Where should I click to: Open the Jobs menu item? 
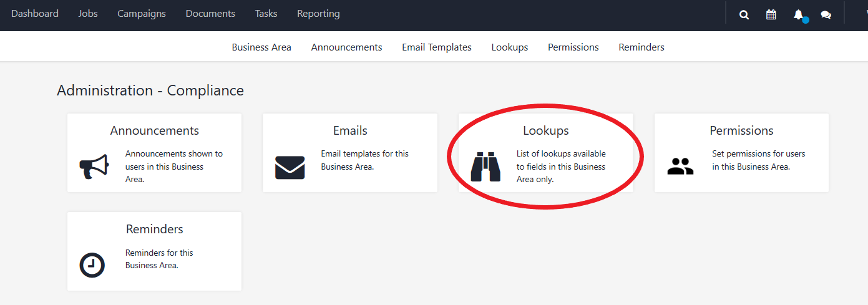pos(88,14)
